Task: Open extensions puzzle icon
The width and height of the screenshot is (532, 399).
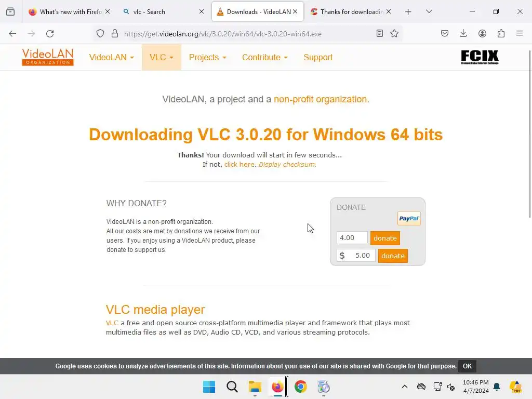Action: (x=501, y=33)
